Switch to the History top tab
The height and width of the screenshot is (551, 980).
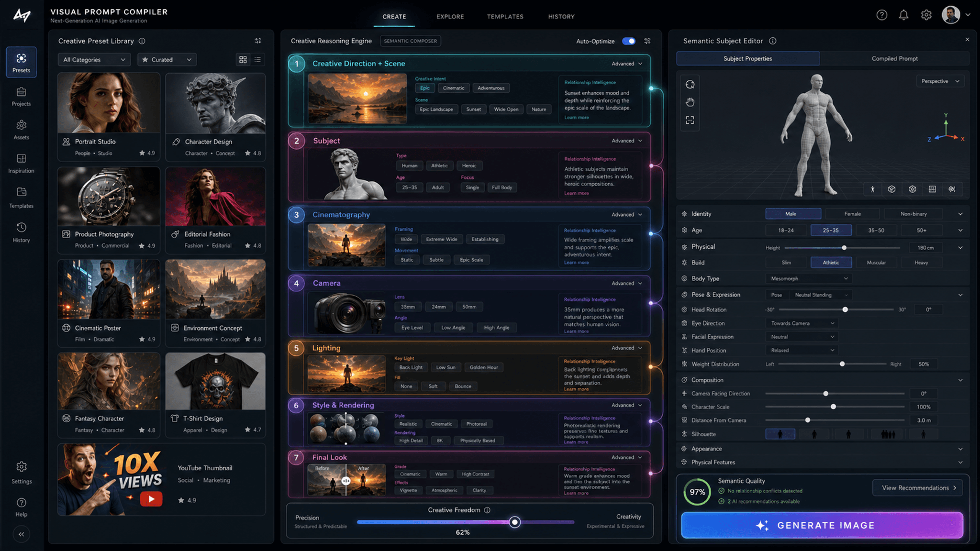561,17
